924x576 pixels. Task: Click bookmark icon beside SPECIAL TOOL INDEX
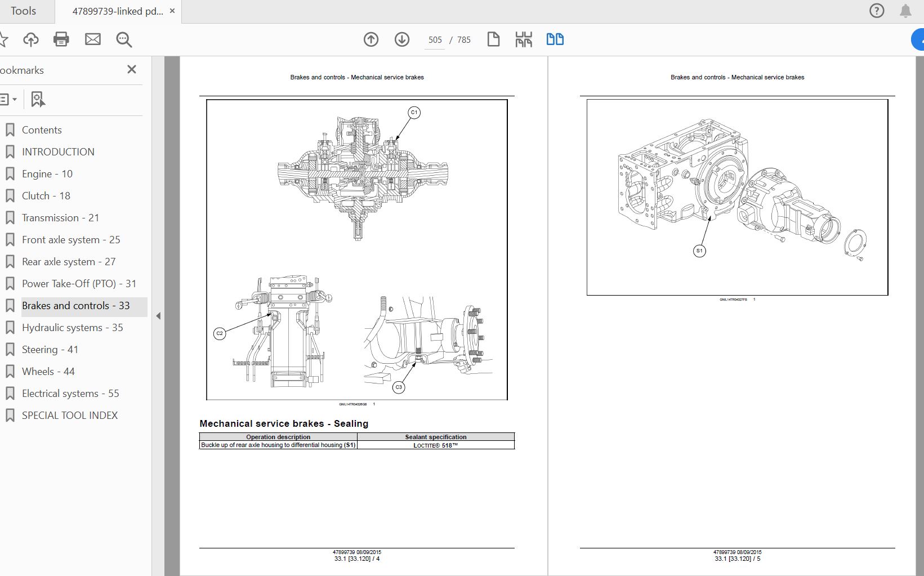point(10,416)
